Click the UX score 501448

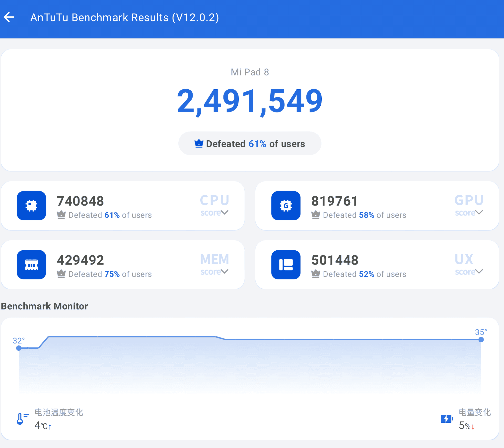pos(335,260)
